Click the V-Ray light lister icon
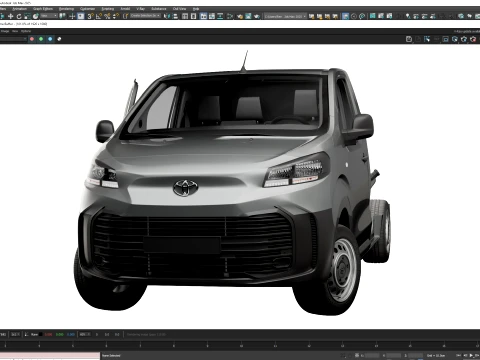The width and height of the screenshot is (480, 360). pos(408,16)
